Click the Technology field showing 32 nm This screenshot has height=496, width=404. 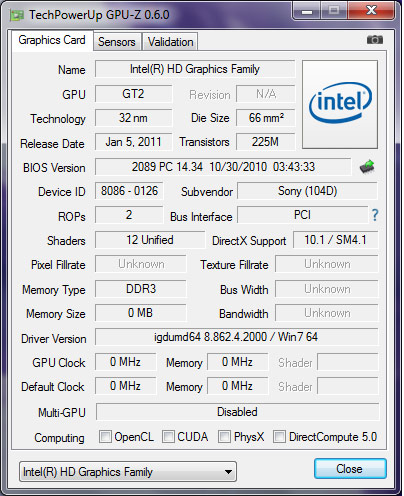[x=134, y=118]
